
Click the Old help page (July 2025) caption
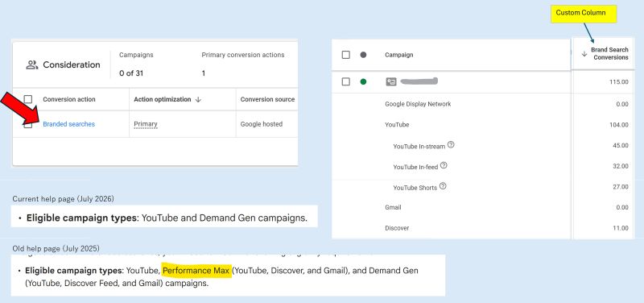[x=56, y=248]
